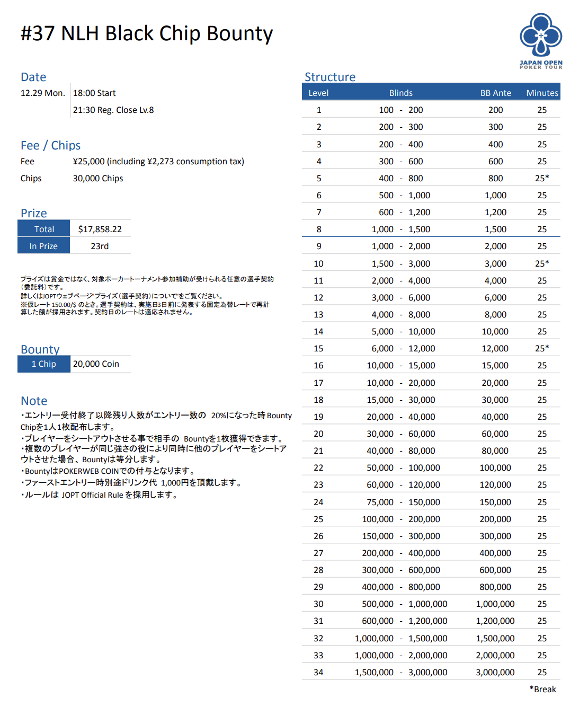Select the blue "Total" prize label cell
The width and height of the screenshot is (588, 706).
click(x=44, y=229)
